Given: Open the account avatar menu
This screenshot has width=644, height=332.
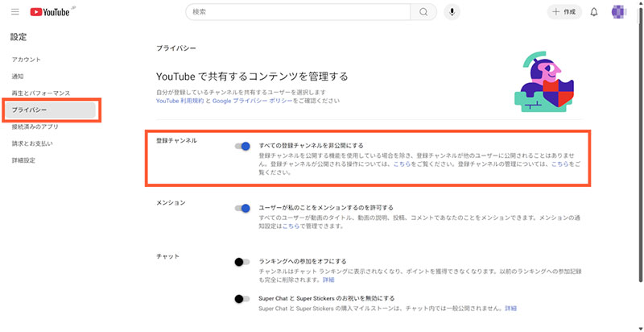Looking at the screenshot, I should pyautogui.click(x=618, y=12).
